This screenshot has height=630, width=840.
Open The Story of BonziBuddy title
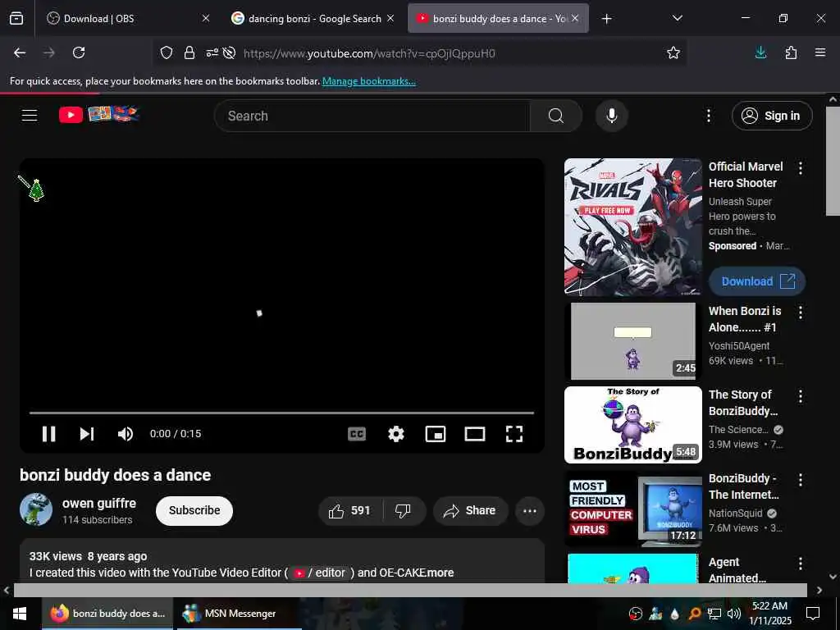click(x=743, y=402)
